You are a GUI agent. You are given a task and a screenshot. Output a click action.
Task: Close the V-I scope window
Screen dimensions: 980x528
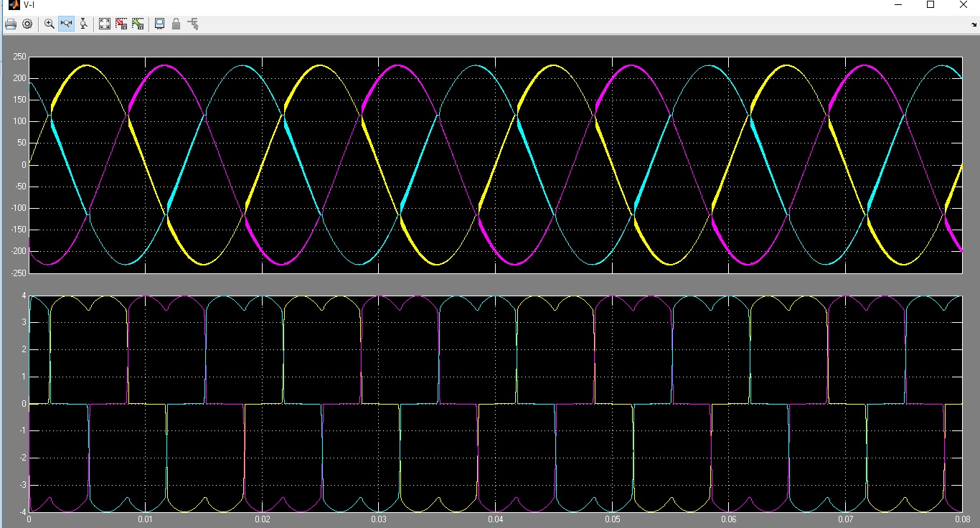(x=963, y=5)
